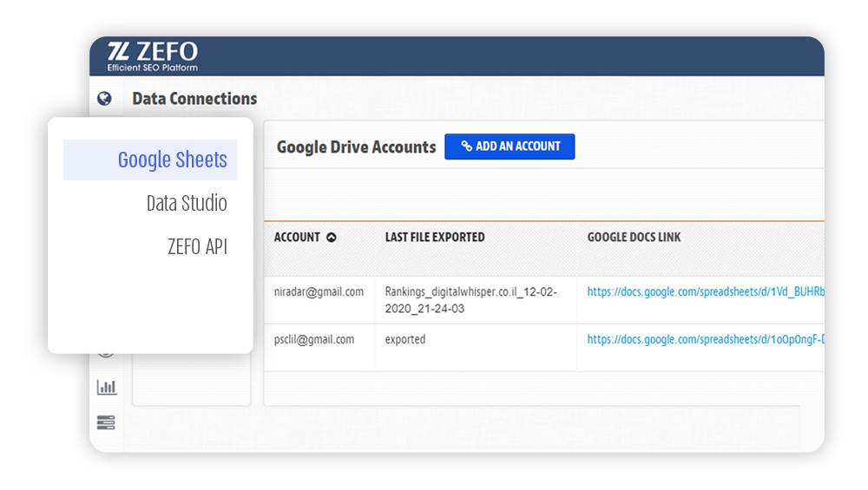Click the ADD AN ACCOUNT button
This screenshot has width=868, height=490.
510,147
